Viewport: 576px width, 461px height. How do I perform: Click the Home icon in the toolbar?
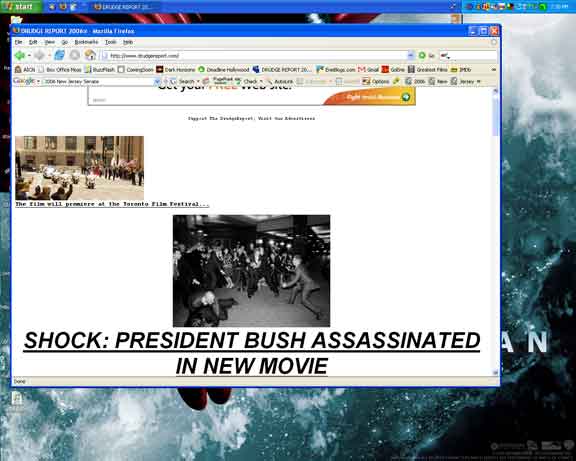[90, 55]
